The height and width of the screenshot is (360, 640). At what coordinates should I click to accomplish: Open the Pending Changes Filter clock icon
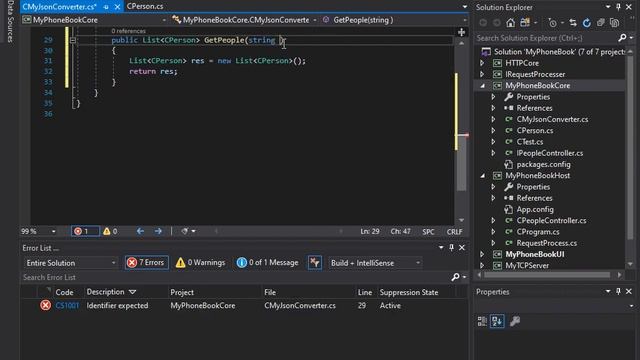(552, 23)
